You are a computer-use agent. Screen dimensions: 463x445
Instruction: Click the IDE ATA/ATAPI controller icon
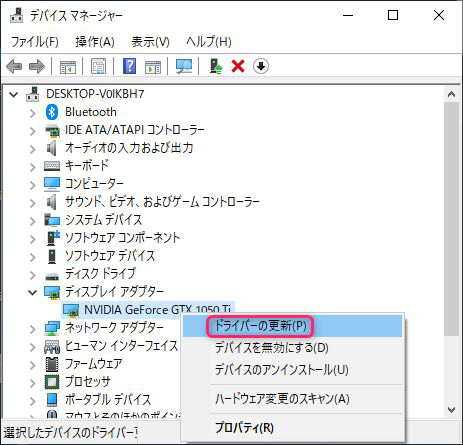tap(52, 130)
